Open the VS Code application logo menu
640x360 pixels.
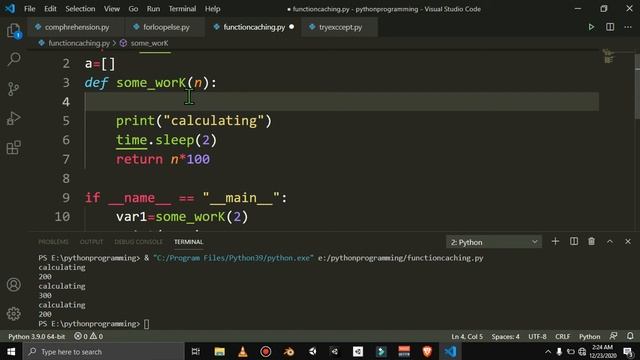(10, 9)
